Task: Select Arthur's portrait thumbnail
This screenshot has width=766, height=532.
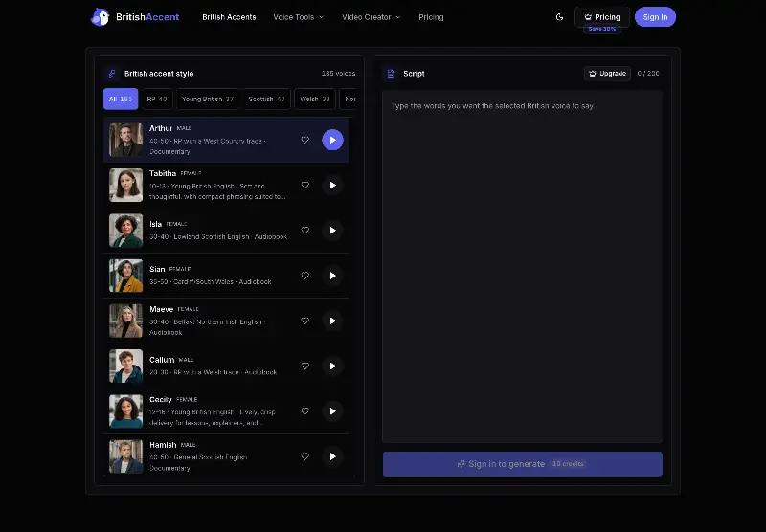Action: [x=126, y=140]
